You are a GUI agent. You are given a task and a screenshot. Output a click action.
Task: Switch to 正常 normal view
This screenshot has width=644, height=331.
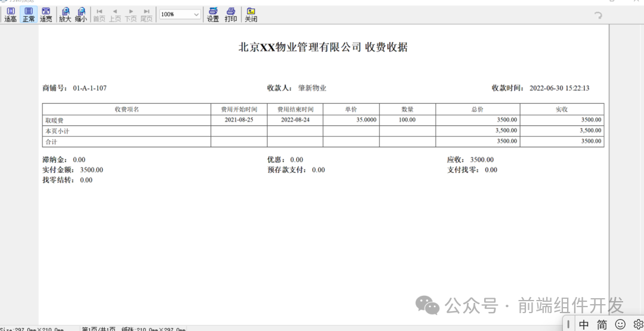29,15
